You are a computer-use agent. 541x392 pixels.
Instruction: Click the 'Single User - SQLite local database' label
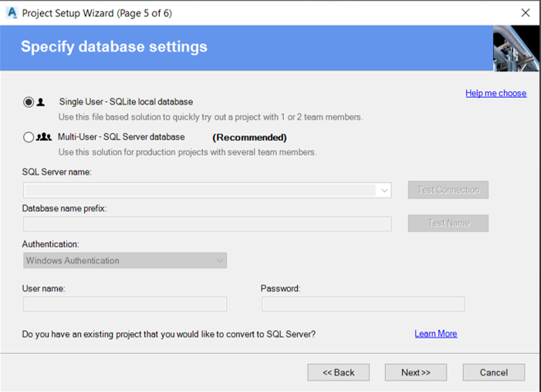click(x=126, y=102)
